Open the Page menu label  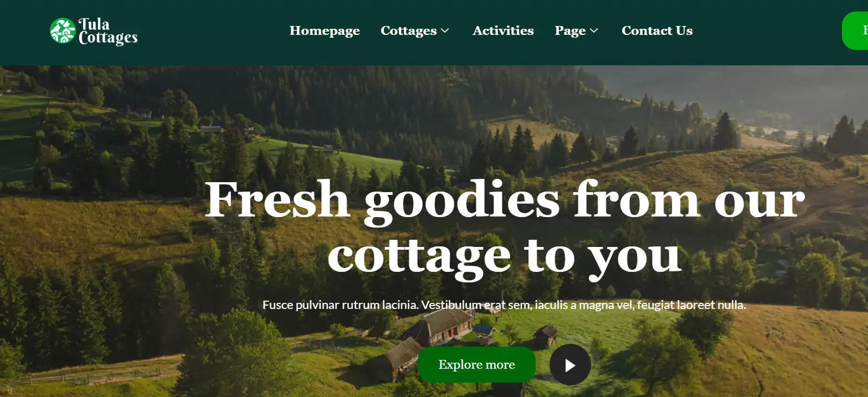pos(570,31)
